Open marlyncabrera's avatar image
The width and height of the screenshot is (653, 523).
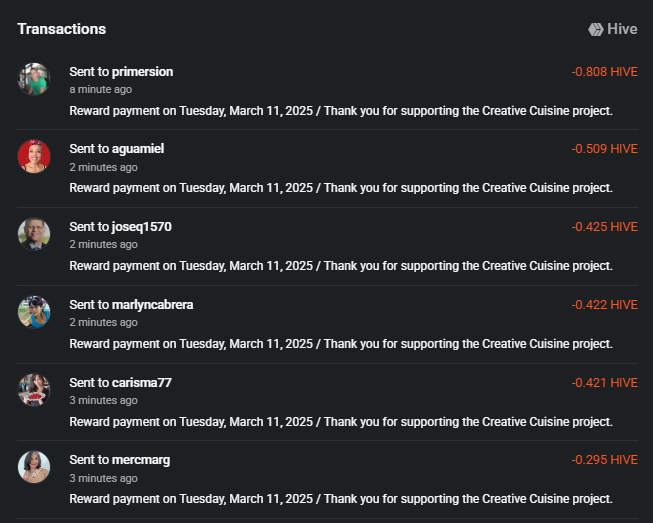34,312
